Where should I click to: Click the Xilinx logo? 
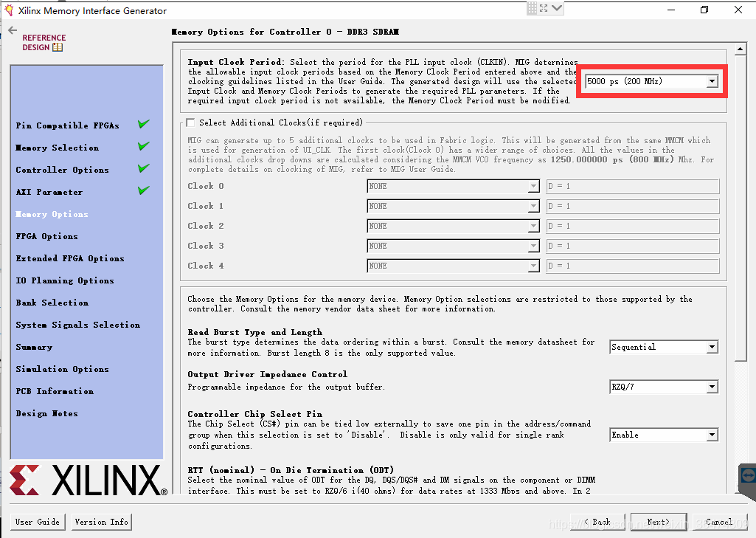pyautogui.click(x=89, y=480)
